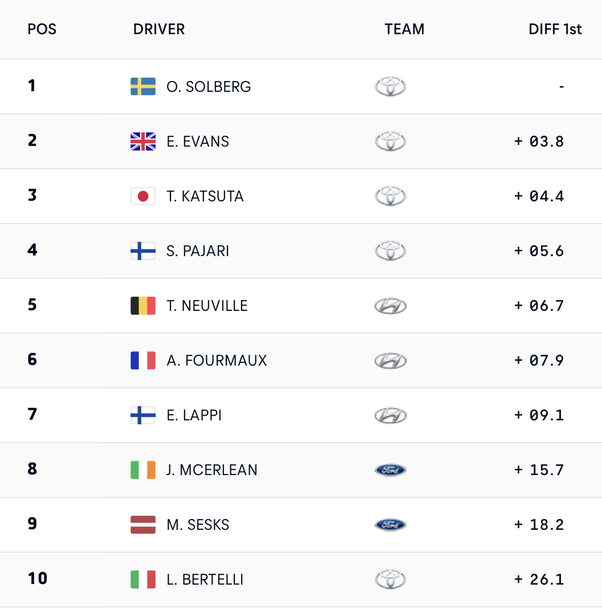Click the Hyundai logo in Neuville's row
The image size is (602, 608).
(390, 306)
